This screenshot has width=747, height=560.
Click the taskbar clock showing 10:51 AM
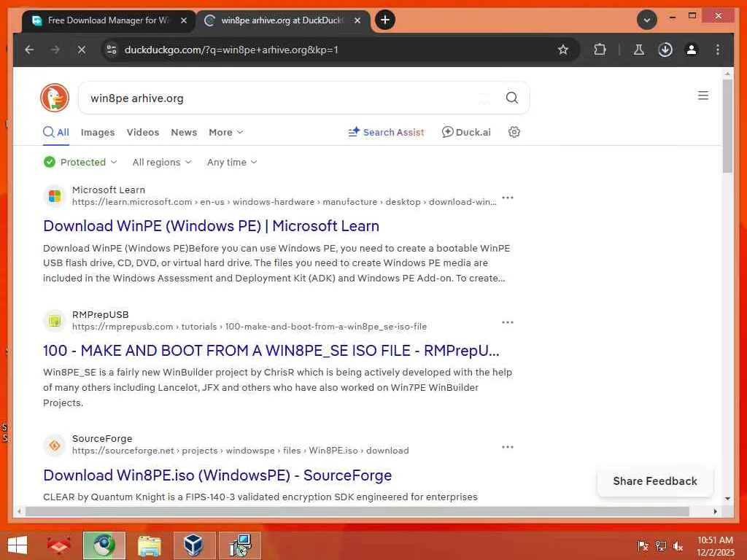716,545
